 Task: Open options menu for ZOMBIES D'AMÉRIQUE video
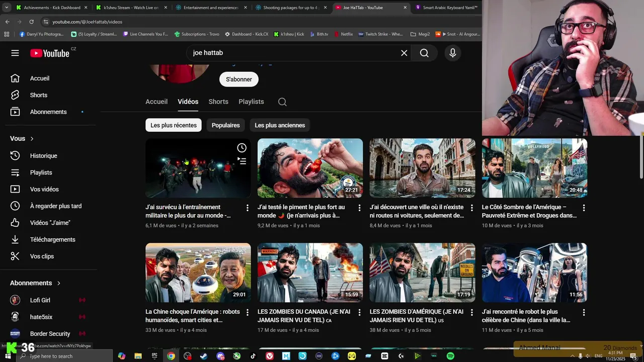[471, 312]
